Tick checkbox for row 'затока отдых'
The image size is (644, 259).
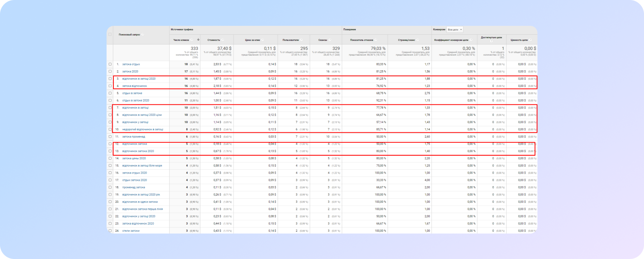coord(110,64)
